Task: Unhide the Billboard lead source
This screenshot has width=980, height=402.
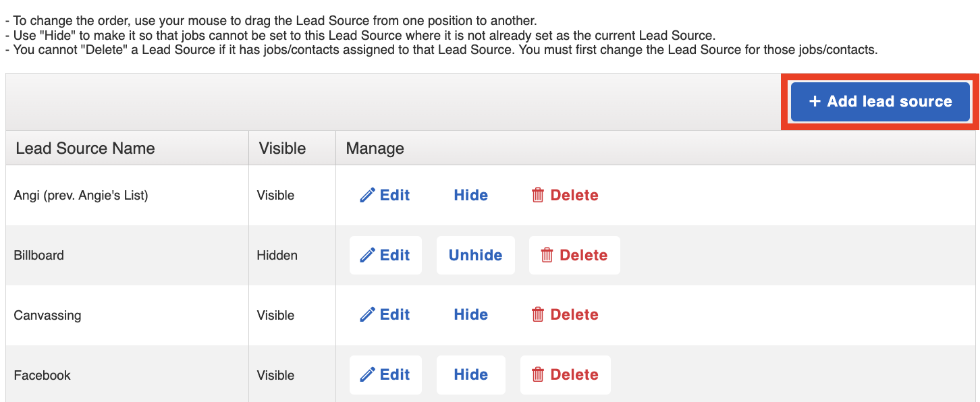Action: (476, 256)
